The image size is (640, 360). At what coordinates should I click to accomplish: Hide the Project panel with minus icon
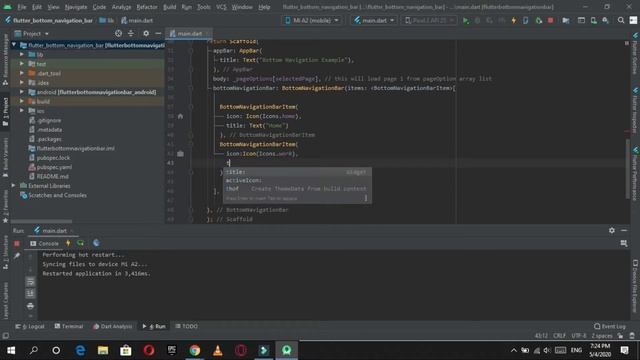click(x=158, y=33)
